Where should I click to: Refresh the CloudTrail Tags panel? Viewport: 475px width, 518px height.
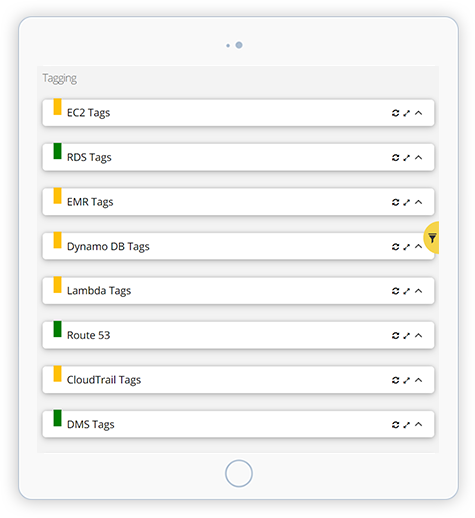click(x=395, y=380)
